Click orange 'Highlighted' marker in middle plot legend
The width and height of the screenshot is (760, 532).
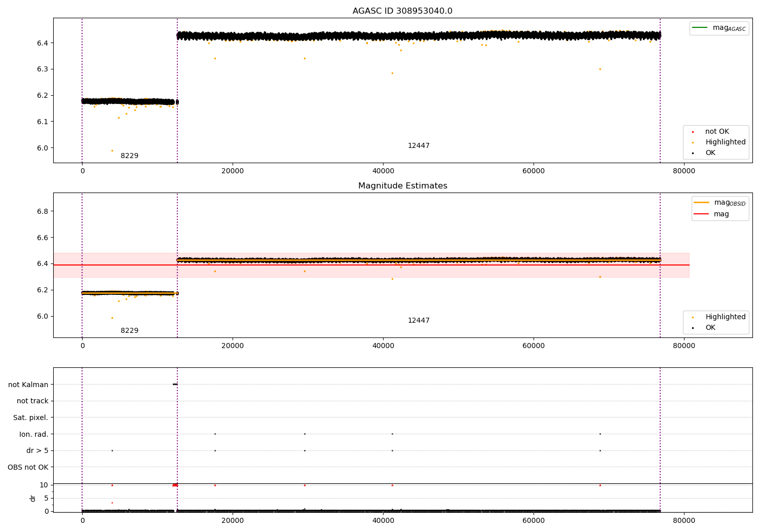click(693, 317)
